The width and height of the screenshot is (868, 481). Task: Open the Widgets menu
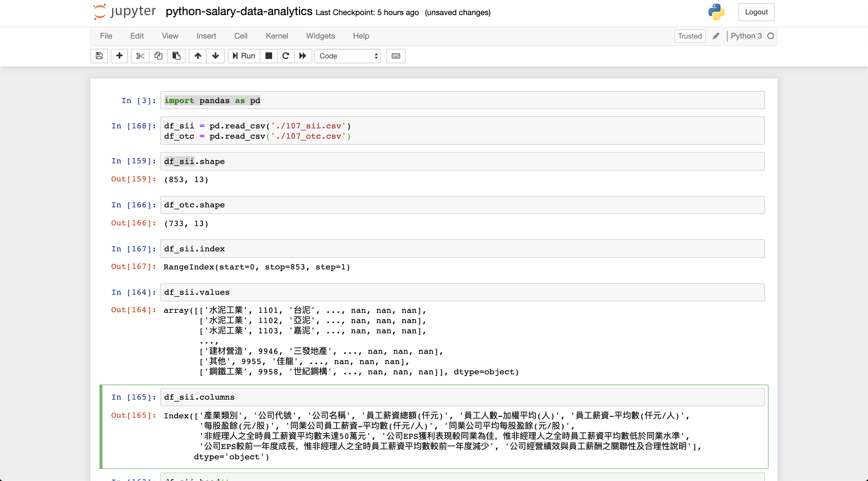[320, 36]
